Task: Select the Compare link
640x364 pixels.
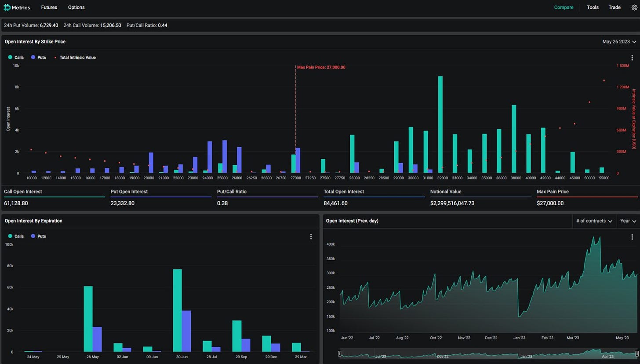Action: [x=564, y=7]
